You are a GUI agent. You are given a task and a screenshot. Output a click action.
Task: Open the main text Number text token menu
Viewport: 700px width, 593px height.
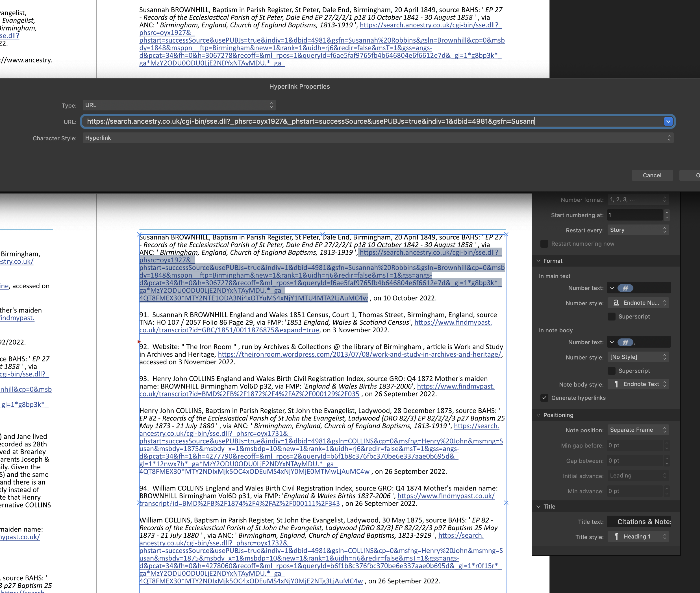613,288
